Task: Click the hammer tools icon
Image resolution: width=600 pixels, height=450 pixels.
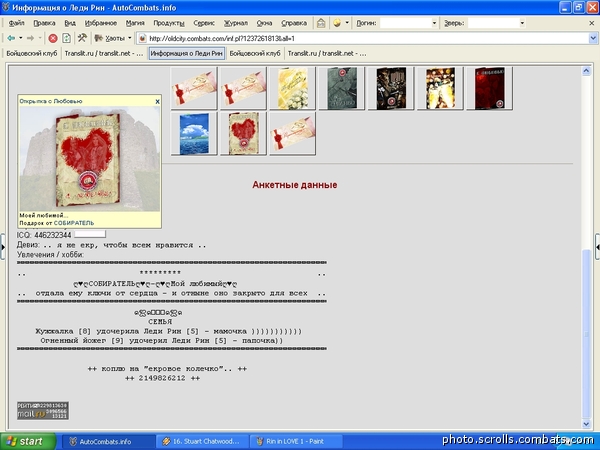Action: (x=82, y=38)
